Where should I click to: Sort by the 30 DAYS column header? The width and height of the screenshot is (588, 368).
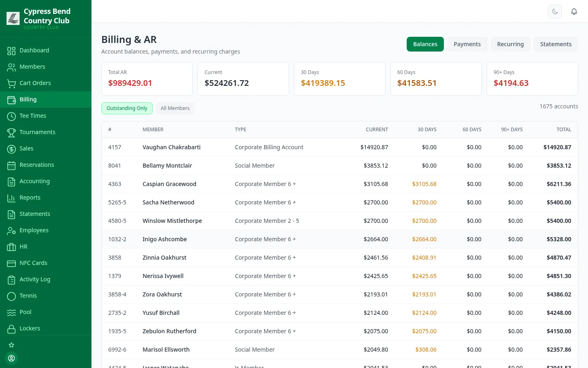(427, 130)
